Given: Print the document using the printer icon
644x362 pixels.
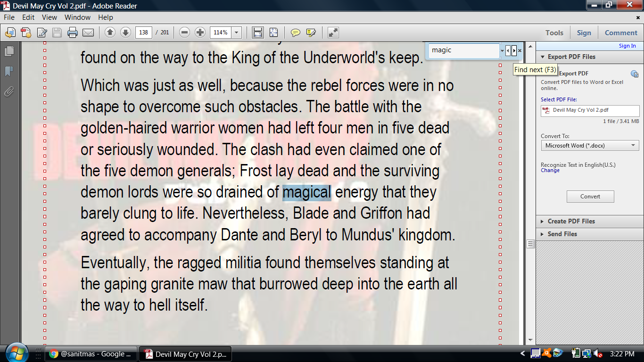Looking at the screenshot, I should tap(72, 33).
